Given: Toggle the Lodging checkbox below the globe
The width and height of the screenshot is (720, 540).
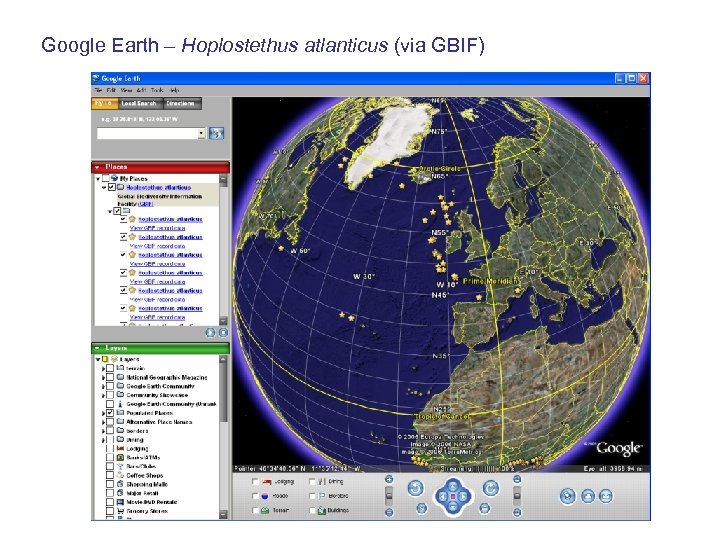Looking at the screenshot, I should click(x=255, y=482).
